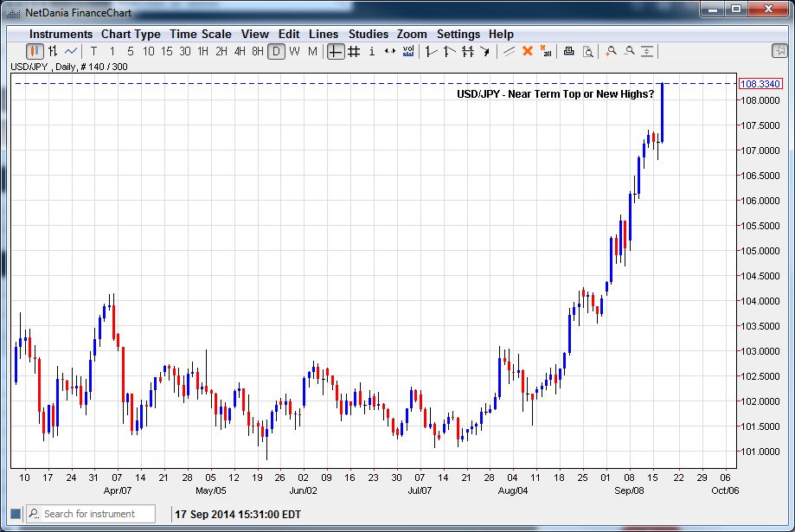Maximize the NetDania FinanceChart window

pyautogui.click(x=736, y=10)
